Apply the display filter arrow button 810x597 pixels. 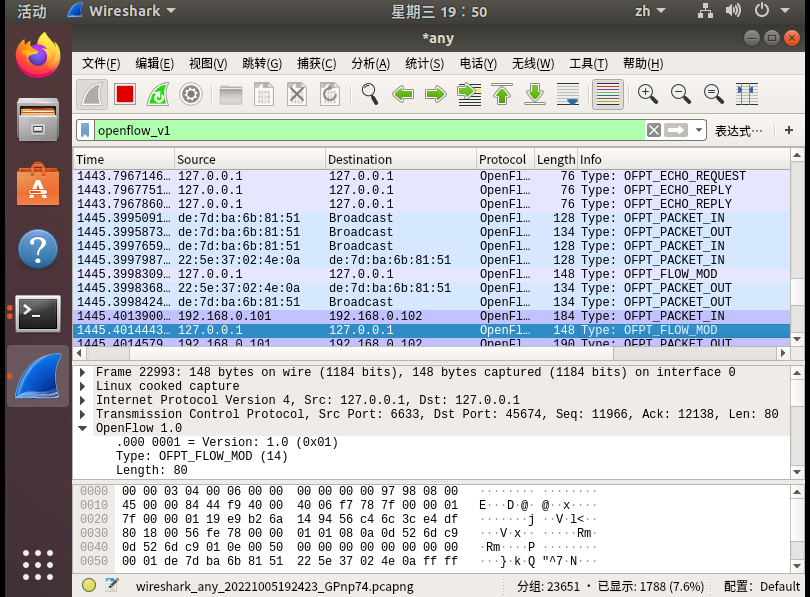pos(676,130)
